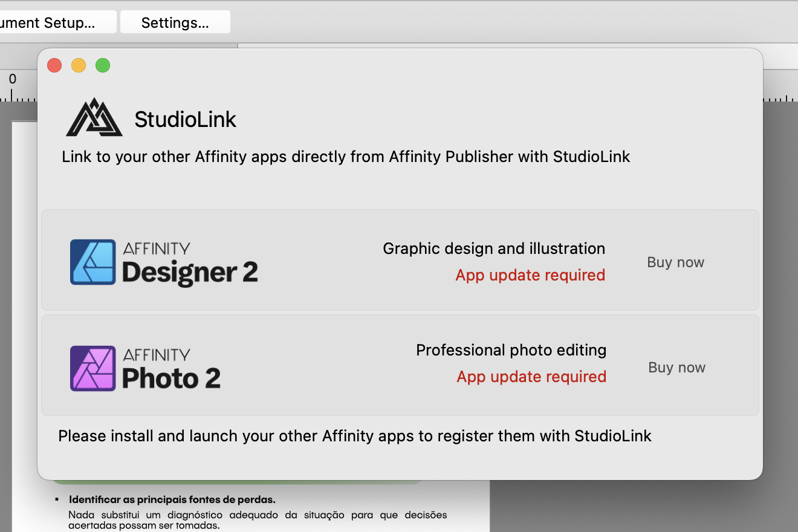
Task: Click the Photo 2 'App update required' warning
Action: point(531,377)
